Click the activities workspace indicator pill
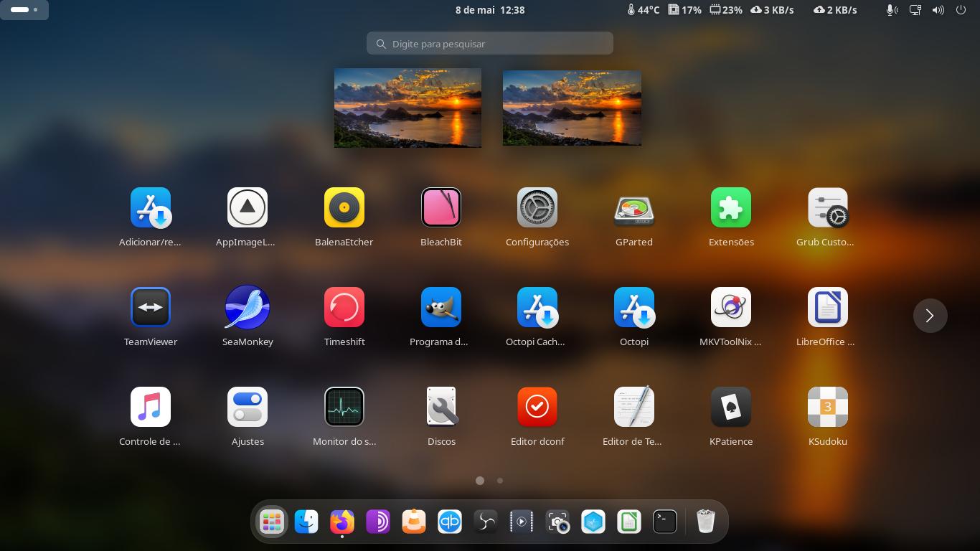Viewport: 980px width, 551px height. coord(24,10)
